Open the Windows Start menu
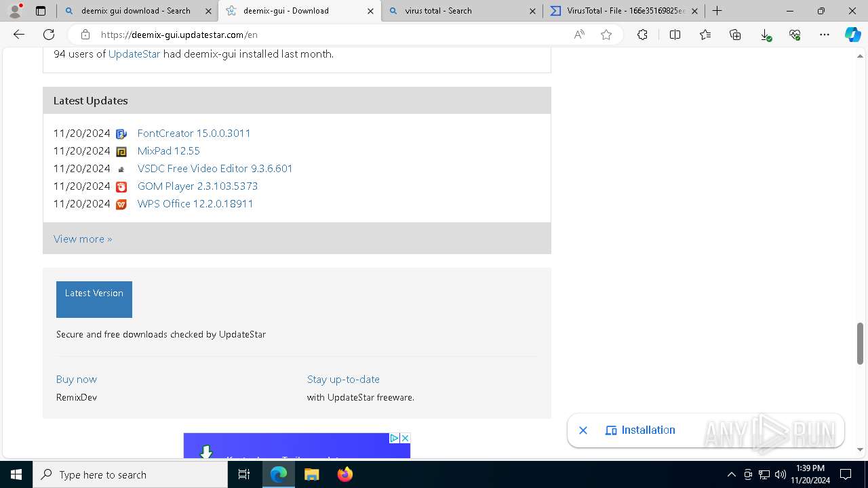Image resolution: width=868 pixels, height=488 pixels. [x=16, y=474]
